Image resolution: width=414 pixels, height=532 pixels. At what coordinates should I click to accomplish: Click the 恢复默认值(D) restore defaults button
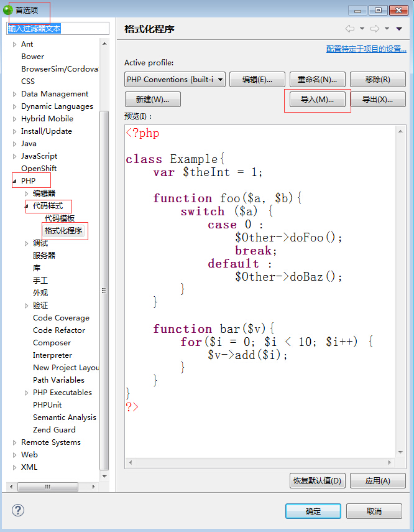[317, 481]
